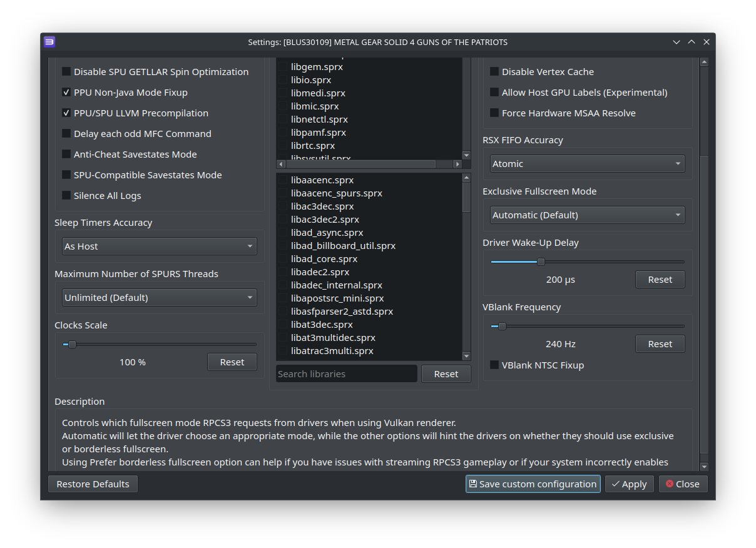Enable Force Hardware MSAA Resolve

[494, 113]
